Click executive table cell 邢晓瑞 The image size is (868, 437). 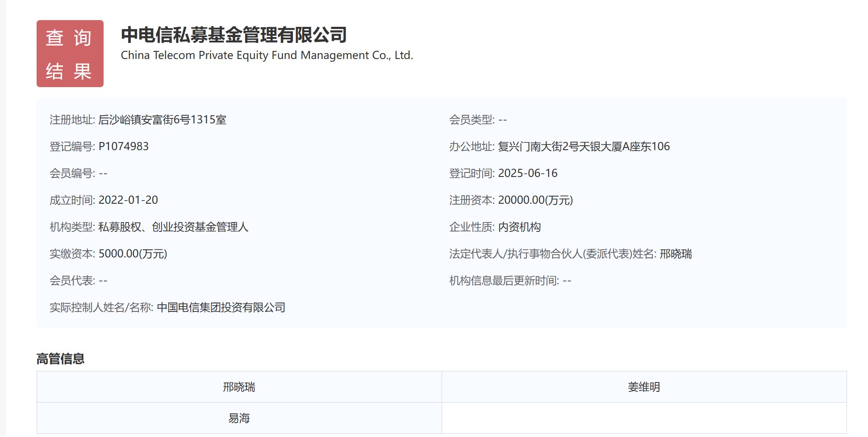[x=239, y=387]
